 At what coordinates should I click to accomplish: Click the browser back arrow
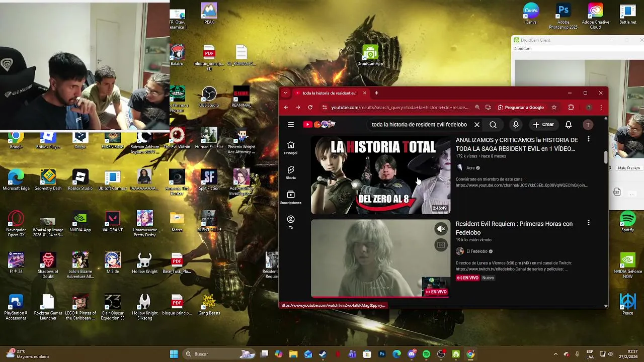point(286,107)
